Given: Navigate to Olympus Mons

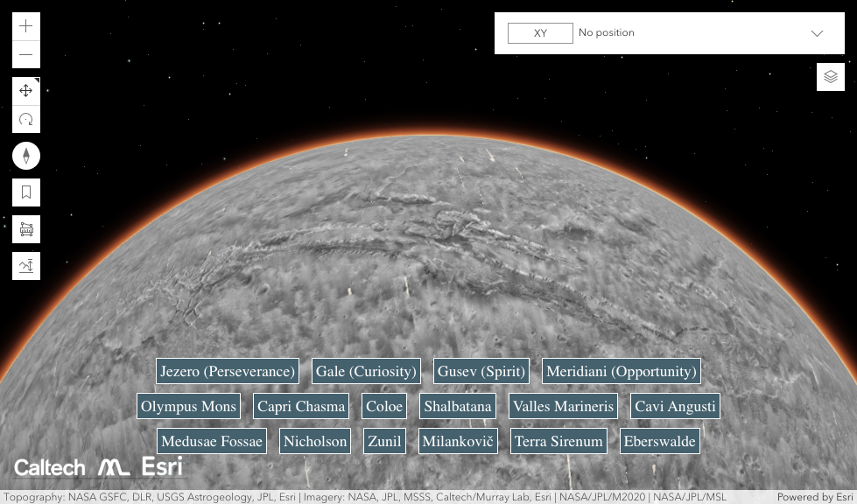Looking at the screenshot, I should click(188, 406).
